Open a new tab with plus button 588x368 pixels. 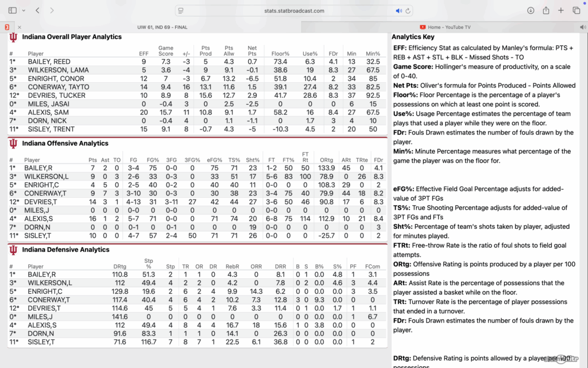tap(561, 10)
